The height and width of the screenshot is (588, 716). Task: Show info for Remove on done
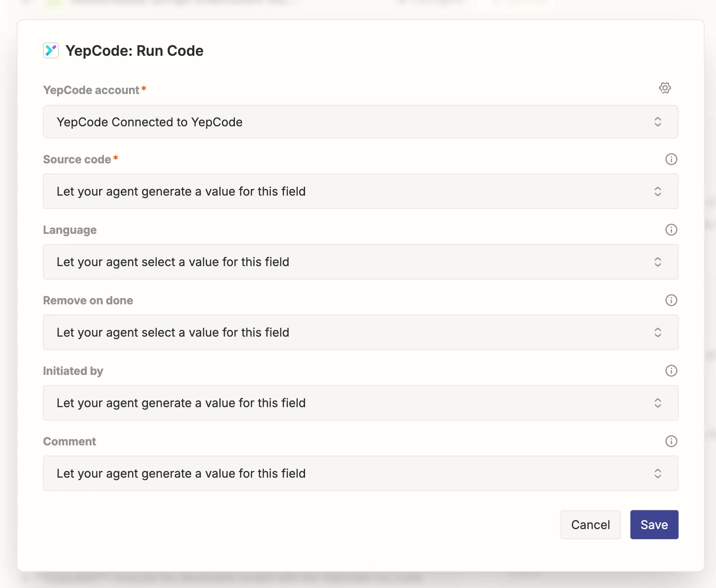tap(671, 300)
